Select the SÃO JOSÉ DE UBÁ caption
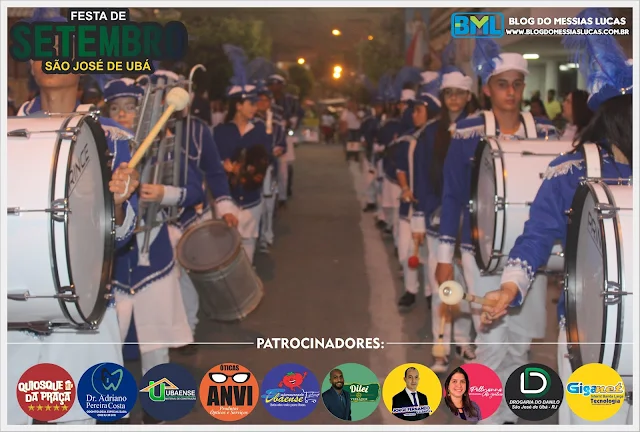 point(98,66)
